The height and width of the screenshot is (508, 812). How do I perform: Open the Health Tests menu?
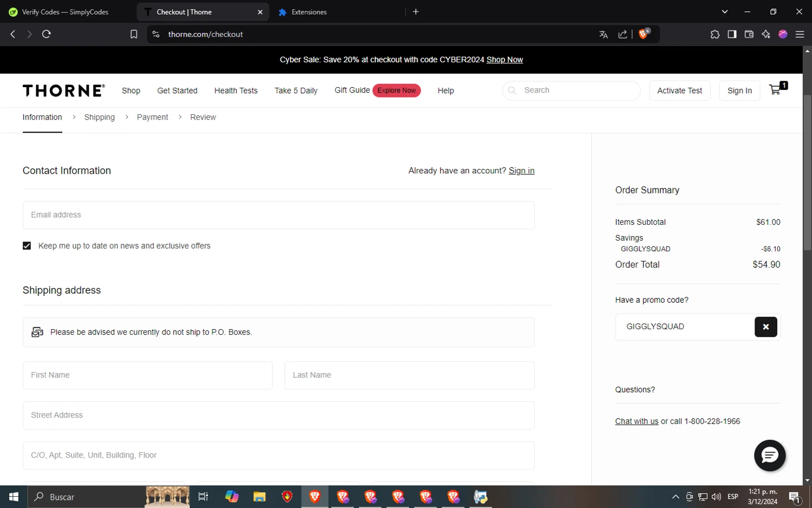[x=236, y=90]
